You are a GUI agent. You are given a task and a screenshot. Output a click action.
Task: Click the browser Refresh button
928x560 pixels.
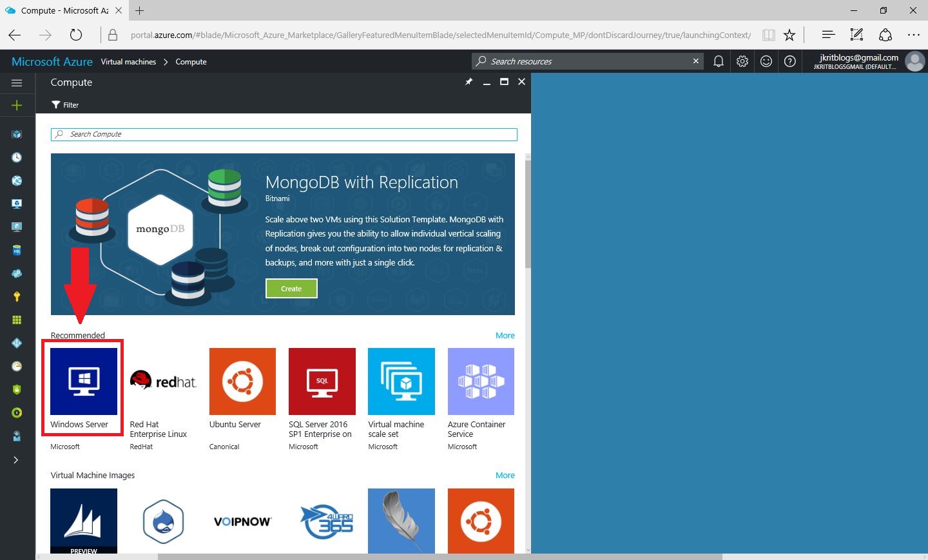tap(76, 35)
